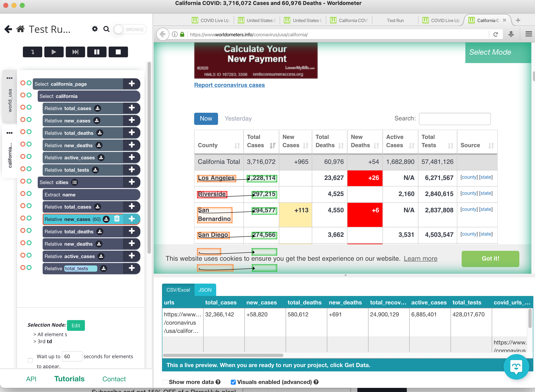Click the search magnifier icon

[106, 29]
